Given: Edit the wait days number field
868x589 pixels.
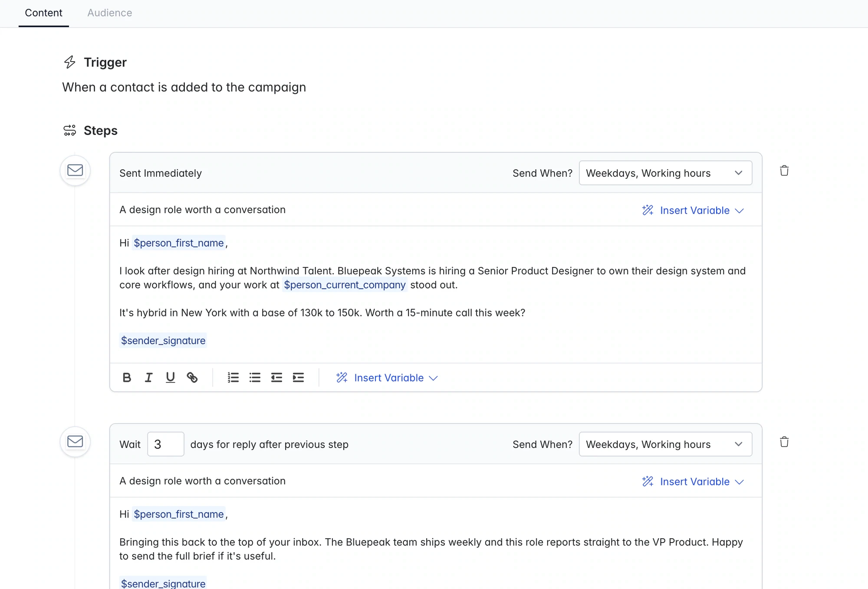Looking at the screenshot, I should [x=165, y=444].
